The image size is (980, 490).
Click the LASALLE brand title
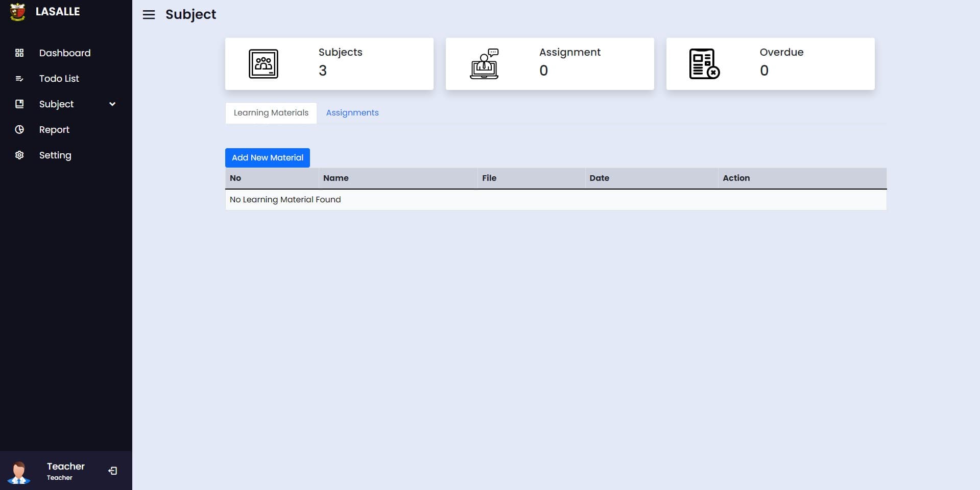click(x=58, y=12)
